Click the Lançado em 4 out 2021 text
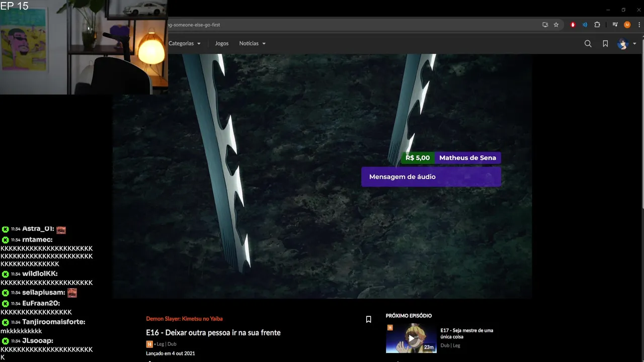 tap(171, 353)
